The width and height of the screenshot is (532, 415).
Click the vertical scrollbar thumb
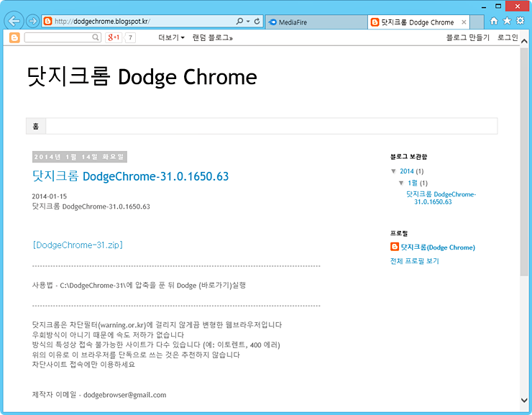[x=524, y=161]
